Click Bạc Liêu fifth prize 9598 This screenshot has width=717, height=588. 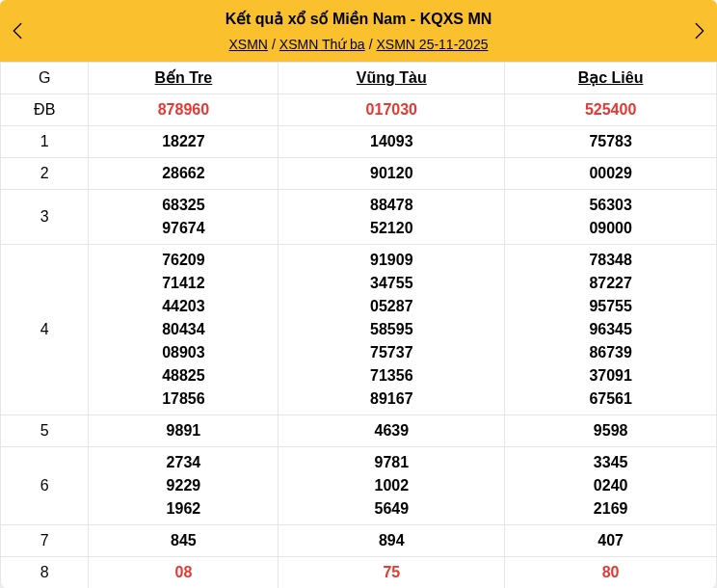coord(610,431)
